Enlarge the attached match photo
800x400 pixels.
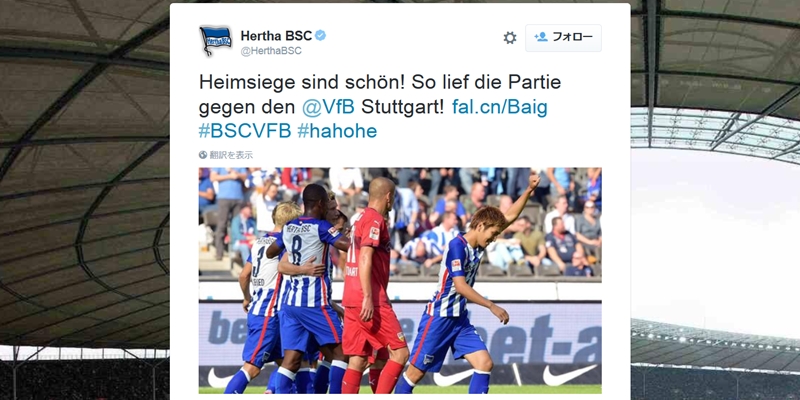[400, 280]
